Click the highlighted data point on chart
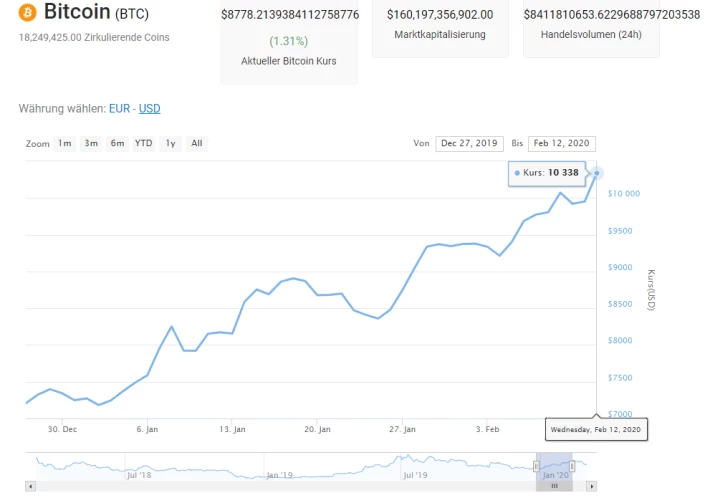The image size is (710, 498). tap(597, 173)
